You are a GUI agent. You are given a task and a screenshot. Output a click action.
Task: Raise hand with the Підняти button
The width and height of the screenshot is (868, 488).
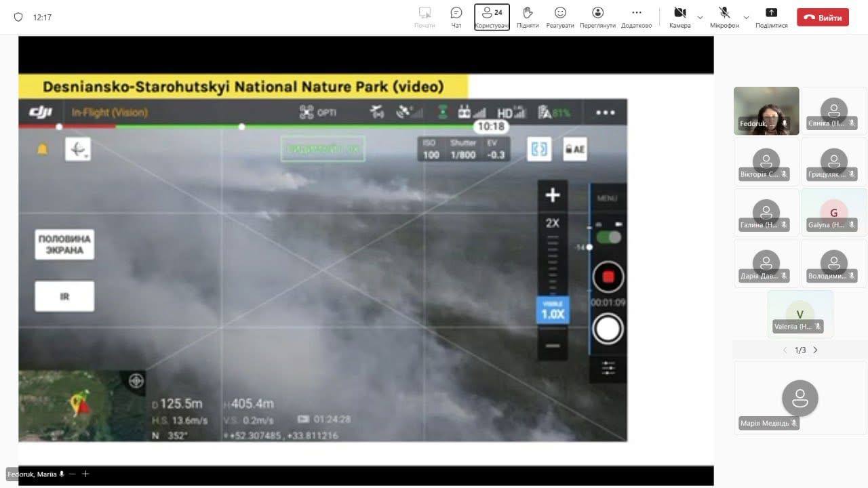(x=528, y=17)
